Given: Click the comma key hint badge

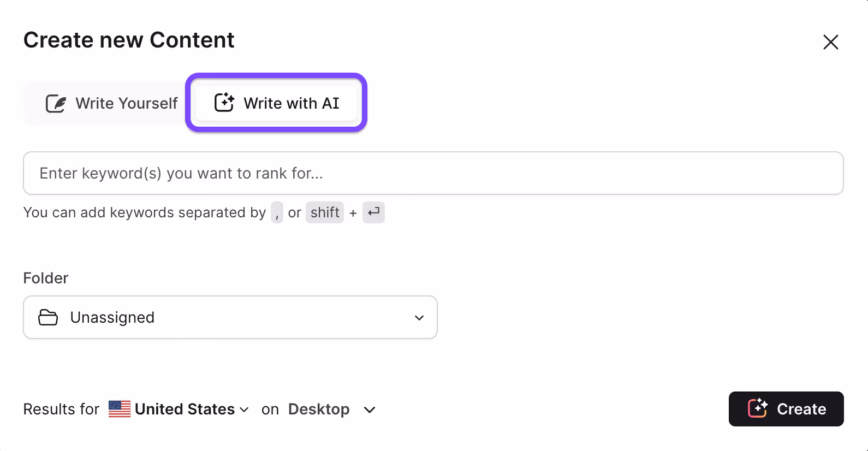Looking at the screenshot, I should pyautogui.click(x=277, y=212).
